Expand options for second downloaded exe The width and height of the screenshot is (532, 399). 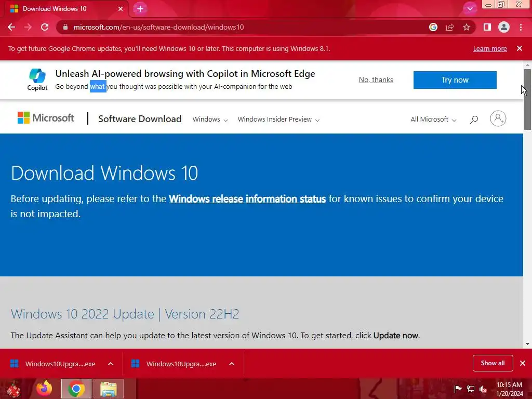point(232,364)
